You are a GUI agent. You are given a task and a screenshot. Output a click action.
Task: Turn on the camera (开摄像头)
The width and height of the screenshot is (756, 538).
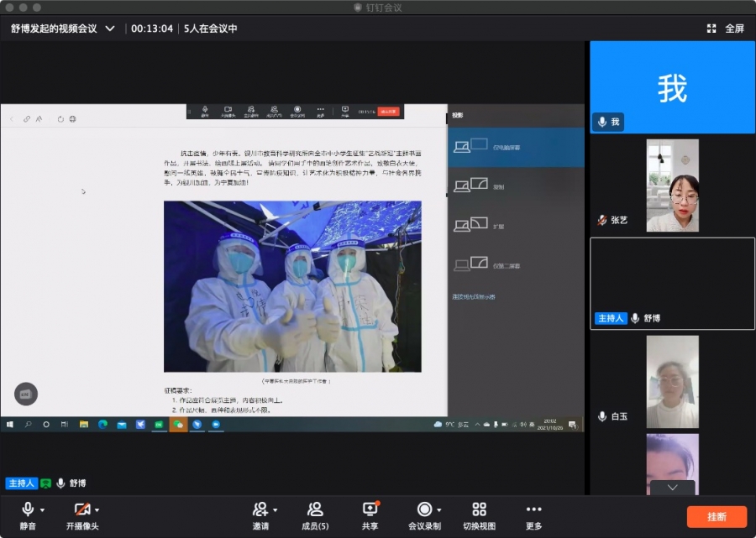click(x=81, y=509)
